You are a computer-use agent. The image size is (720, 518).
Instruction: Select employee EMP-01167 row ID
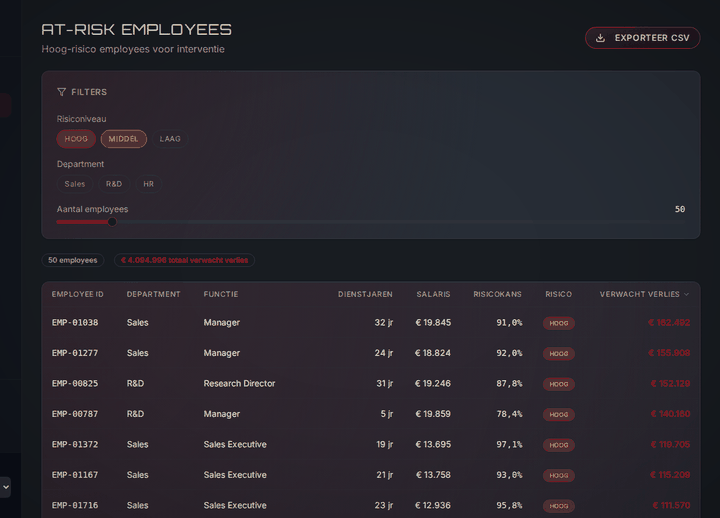(75, 475)
